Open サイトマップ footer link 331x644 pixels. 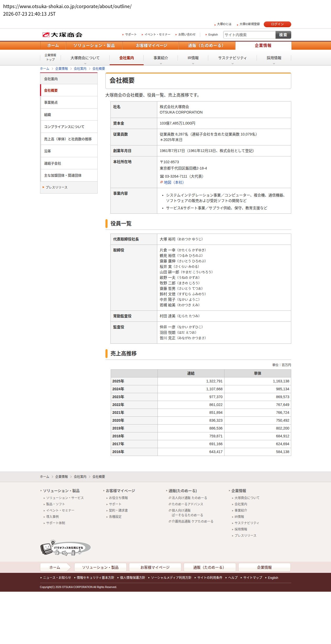pos(253,578)
